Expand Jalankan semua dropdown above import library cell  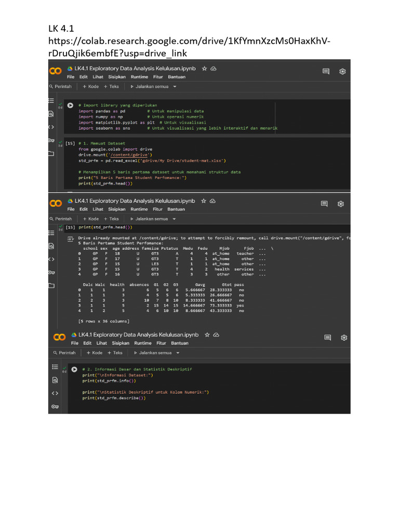click(x=175, y=87)
